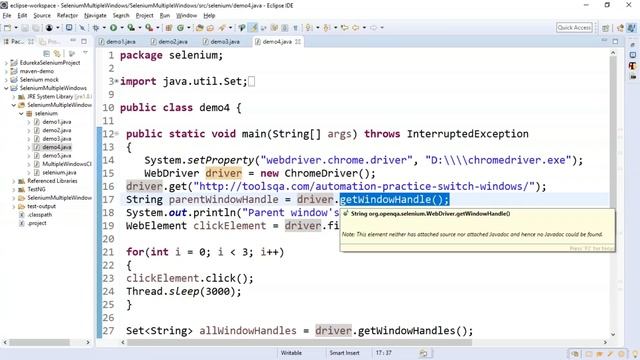Click the Debug bug icon in toolbar
This screenshot has width=640, height=360.
tap(96, 28)
